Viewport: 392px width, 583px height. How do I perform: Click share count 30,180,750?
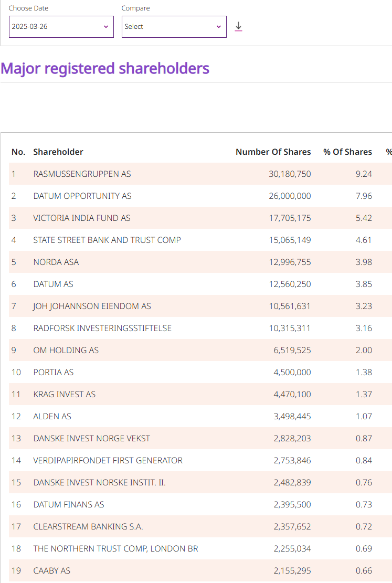click(x=290, y=174)
